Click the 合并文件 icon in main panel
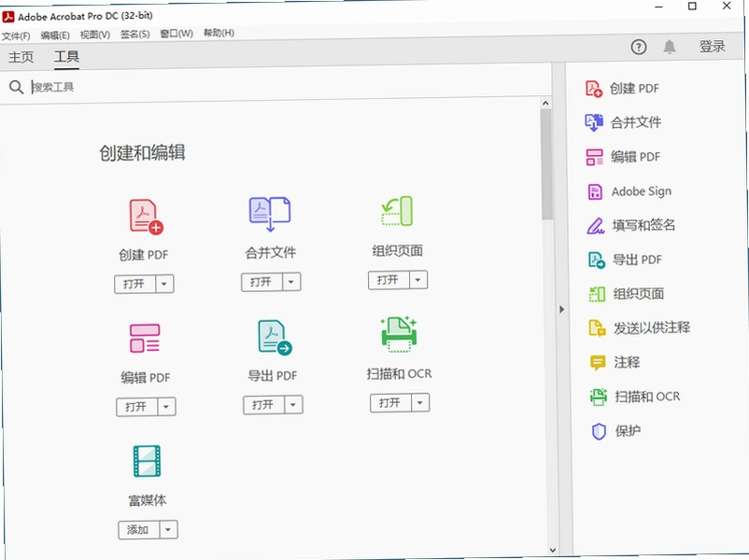The image size is (749, 560). [x=270, y=214]
